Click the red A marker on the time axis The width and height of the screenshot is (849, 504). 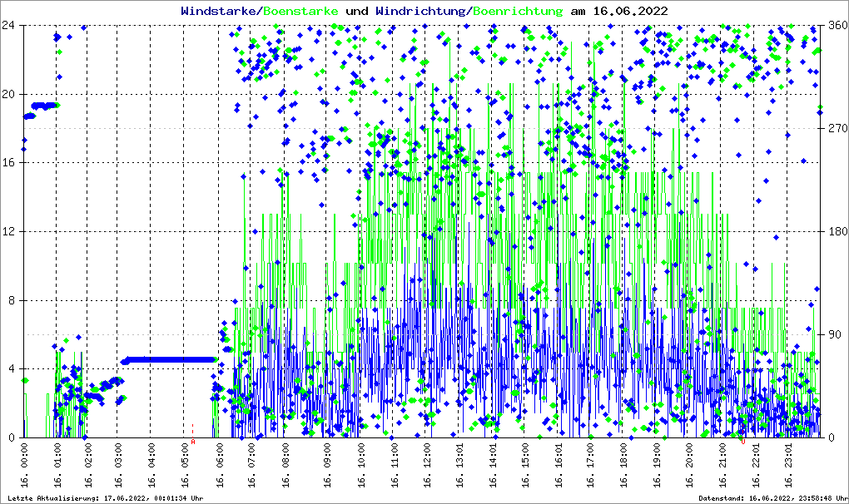193,442
